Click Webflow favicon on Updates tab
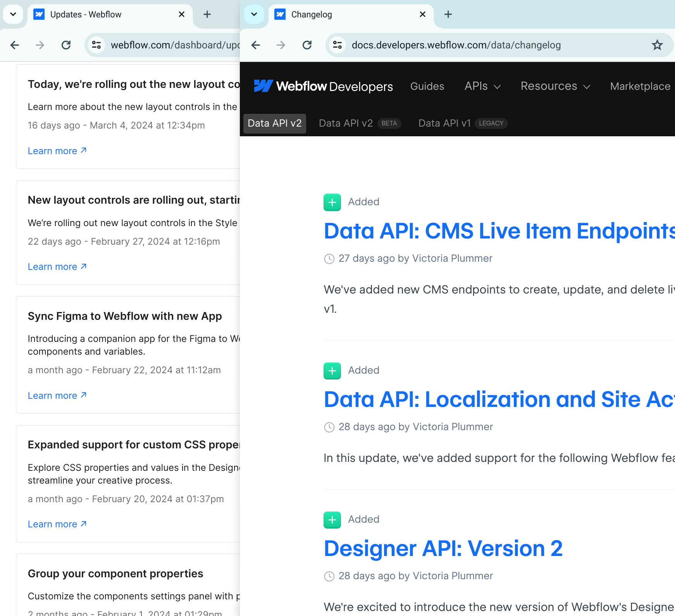The height and width of the screenshot is (616, 675). pos(39,14)
